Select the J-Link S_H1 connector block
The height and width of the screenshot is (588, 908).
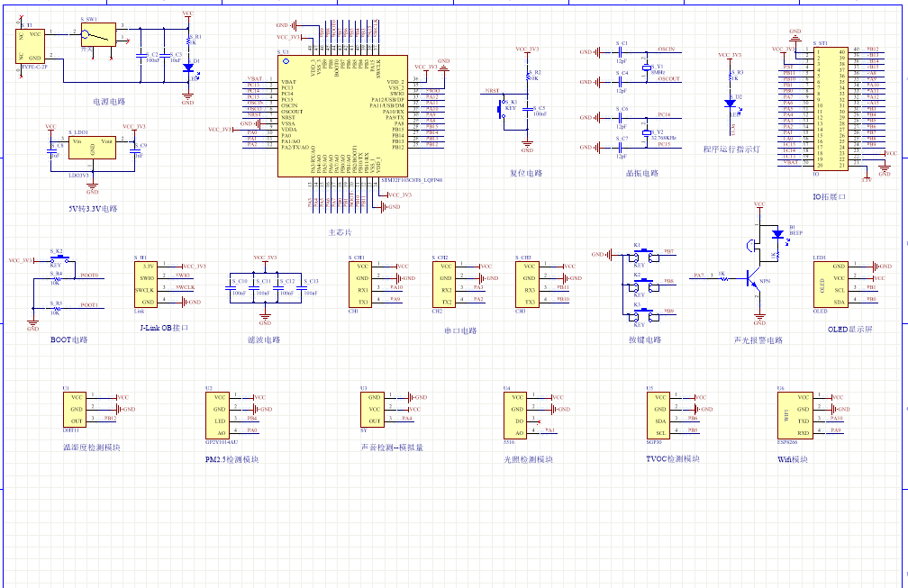click(x=148, y=284)
